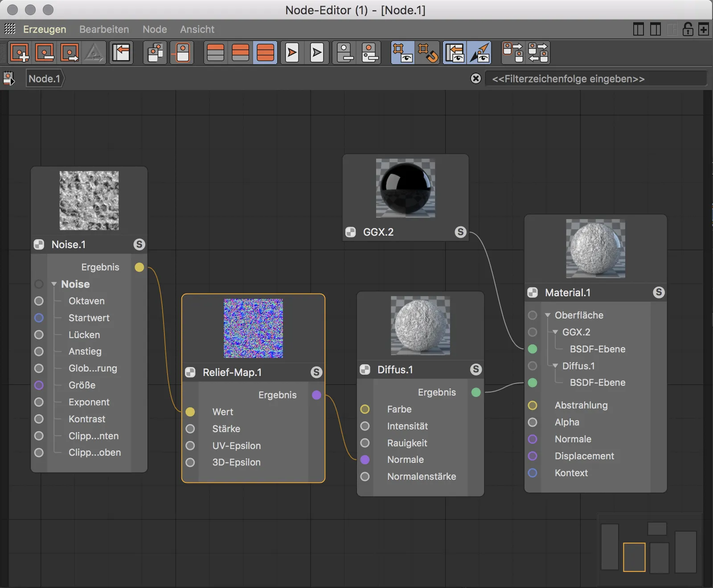Click the Node.1 breadcrumb button
Viewport: 713px width, 588px height.
(x=45, y=79)
